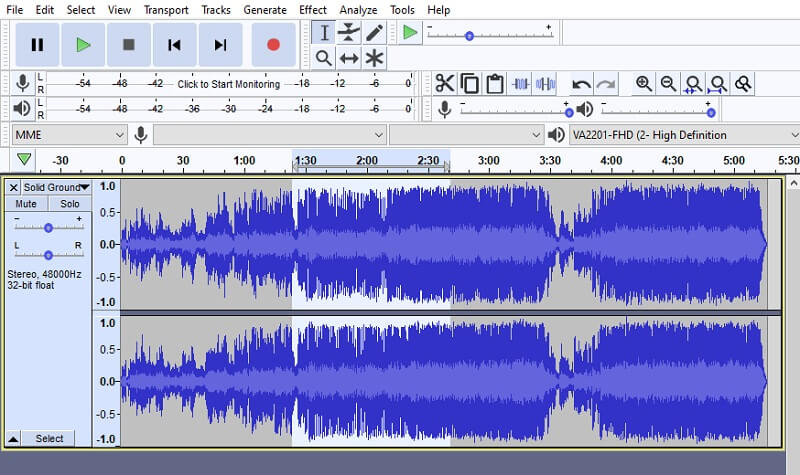Undo the last action
This screenshot has height=475, width=800.
[x=581, y=84]
